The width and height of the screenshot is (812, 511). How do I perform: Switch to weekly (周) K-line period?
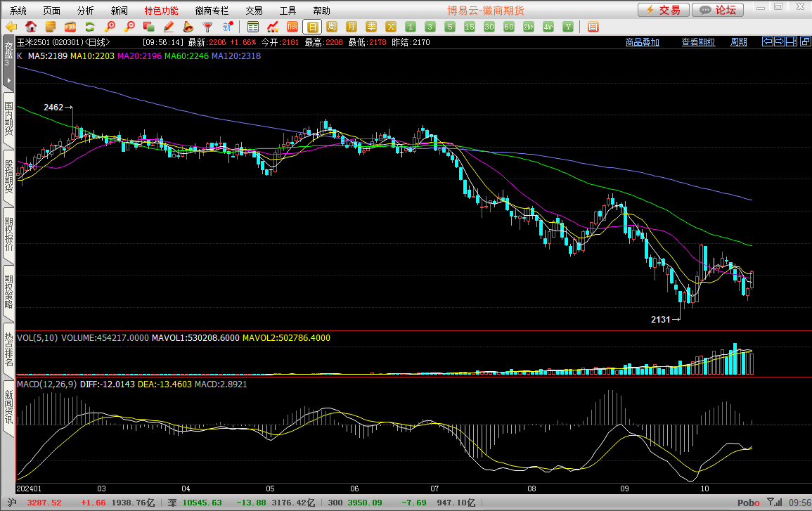click(x=332, y=27)
